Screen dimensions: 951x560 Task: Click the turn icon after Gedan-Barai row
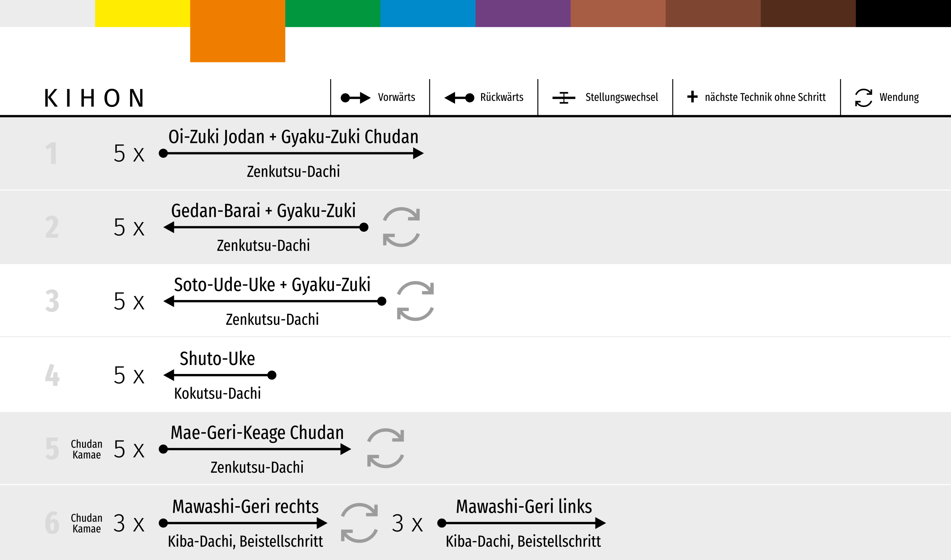[x=401, y=227]
